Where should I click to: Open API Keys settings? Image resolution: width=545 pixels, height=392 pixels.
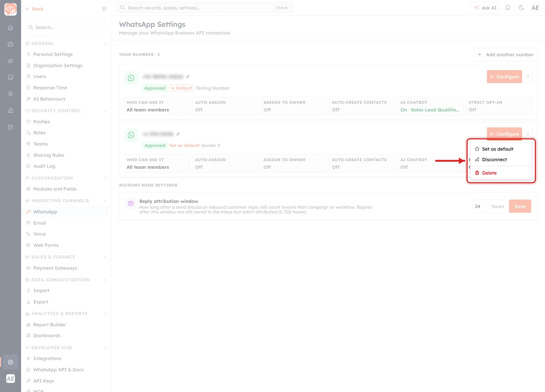(44, 381)
